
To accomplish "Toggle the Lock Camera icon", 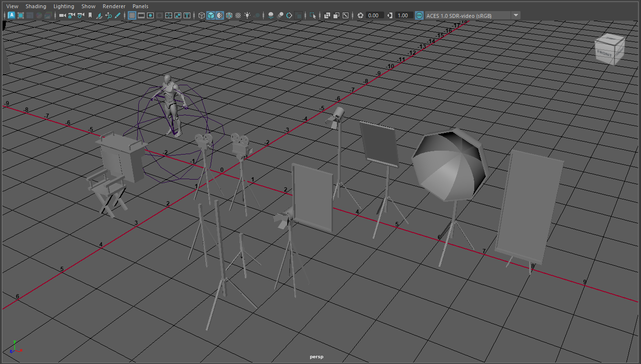I will pyautogui.click(x=72, y=15).
